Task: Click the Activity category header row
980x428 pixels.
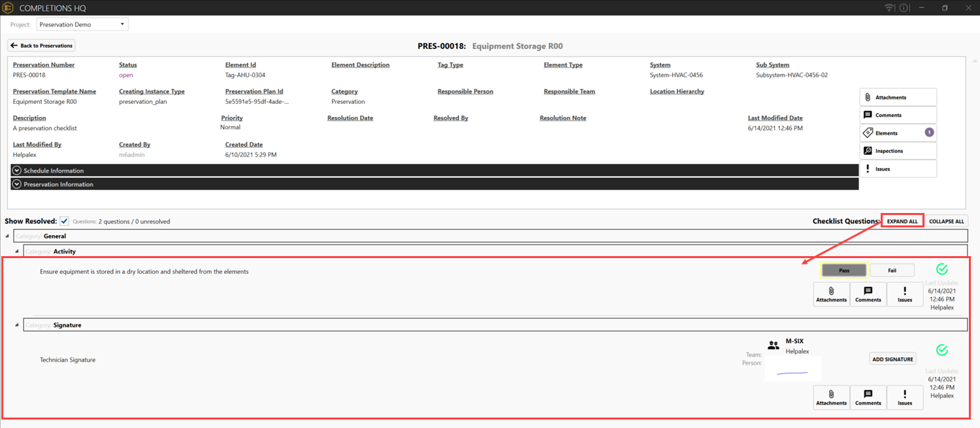Action: click(495, 251)
